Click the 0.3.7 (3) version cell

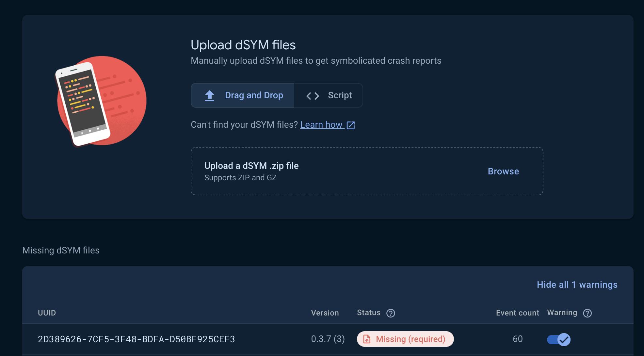tap(328, 339)
